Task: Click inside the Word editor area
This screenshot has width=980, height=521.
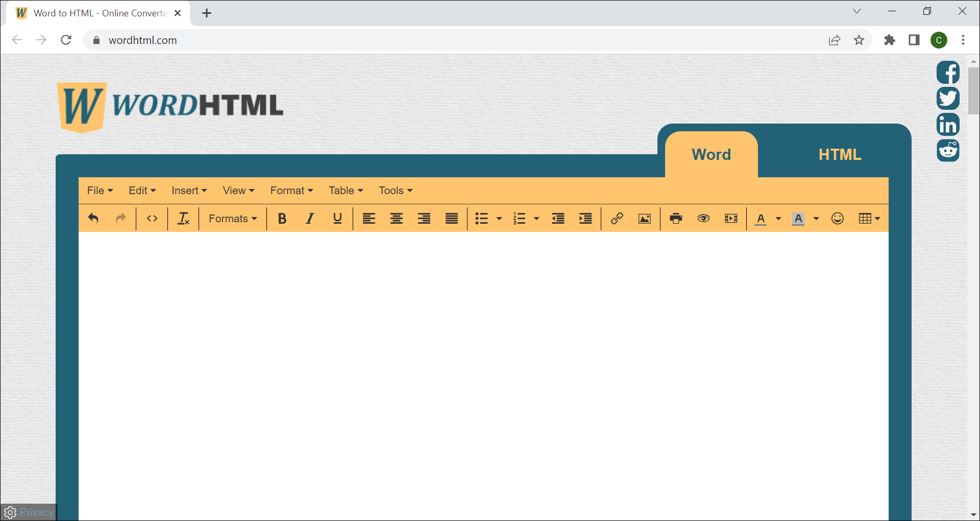Action: click(483, 376)
